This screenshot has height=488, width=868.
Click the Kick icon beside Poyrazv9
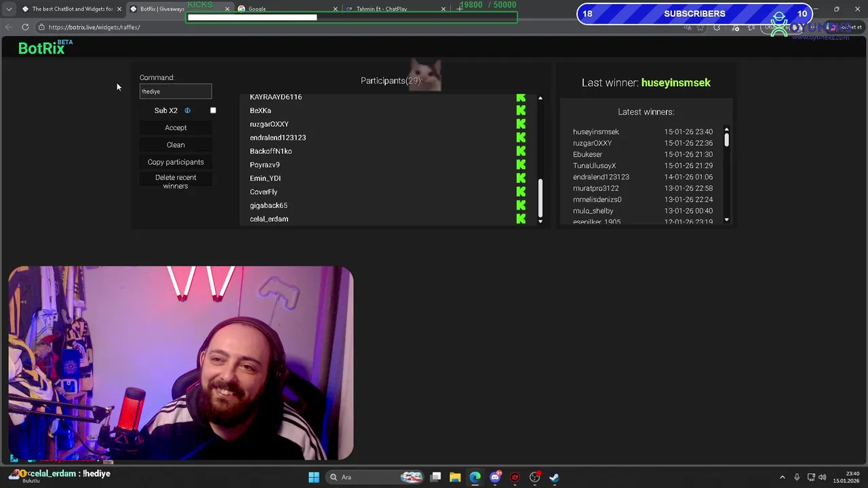(521, 165)
